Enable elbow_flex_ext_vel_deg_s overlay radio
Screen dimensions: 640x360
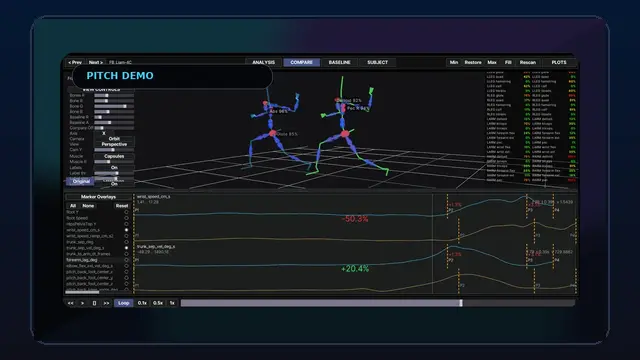(x=126, y=266)
